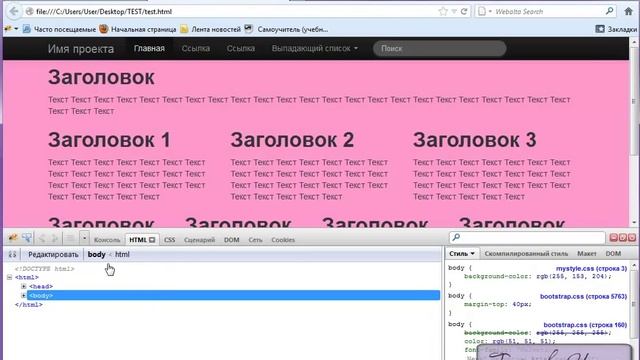Collapse the html node
The width and height of the screenshot is (640, 360).
tap(9, 278)
